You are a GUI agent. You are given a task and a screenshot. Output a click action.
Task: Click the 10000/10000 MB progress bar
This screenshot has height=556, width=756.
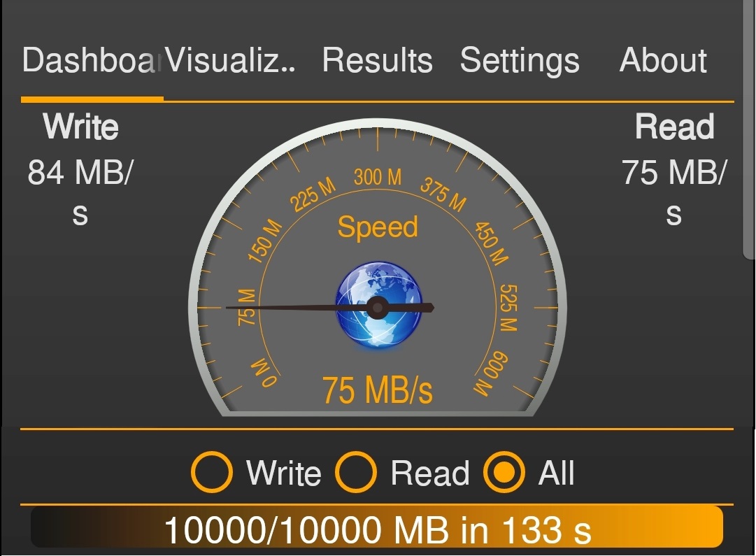377,527
